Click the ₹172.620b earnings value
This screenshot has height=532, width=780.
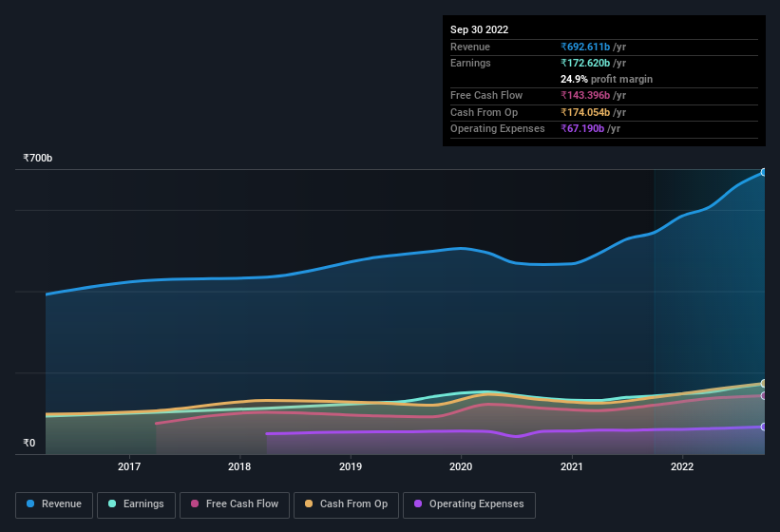[585, 63]
